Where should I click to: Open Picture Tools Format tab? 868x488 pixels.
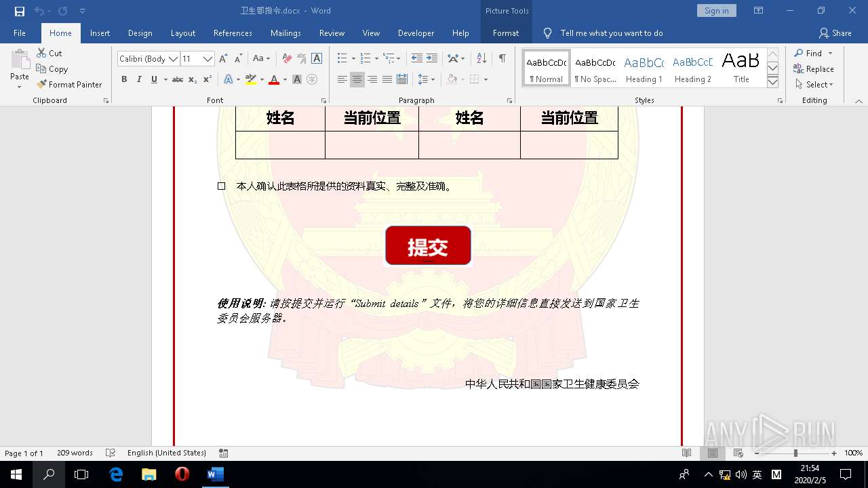(506, 33)
